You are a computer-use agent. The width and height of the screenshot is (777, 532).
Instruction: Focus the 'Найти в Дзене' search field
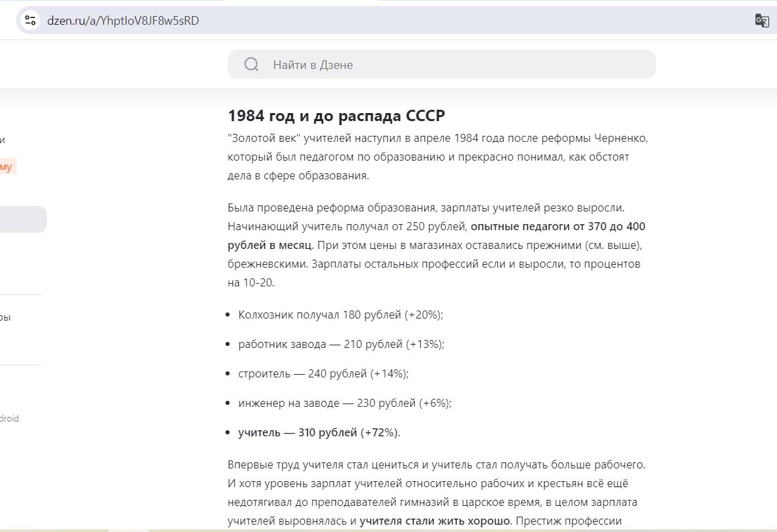pos(442,64)
